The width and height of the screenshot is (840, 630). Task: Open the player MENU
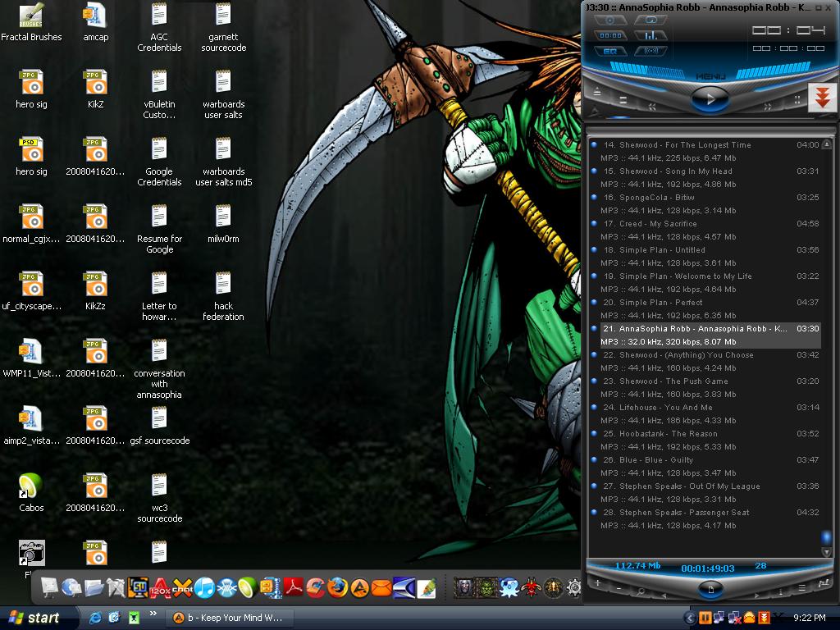point(710,76)
